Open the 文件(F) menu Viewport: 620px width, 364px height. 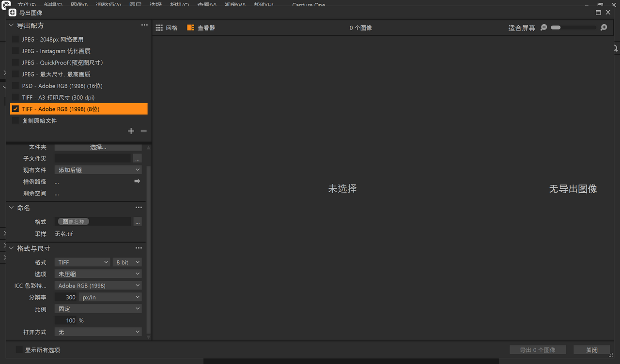tap(26, 4)
